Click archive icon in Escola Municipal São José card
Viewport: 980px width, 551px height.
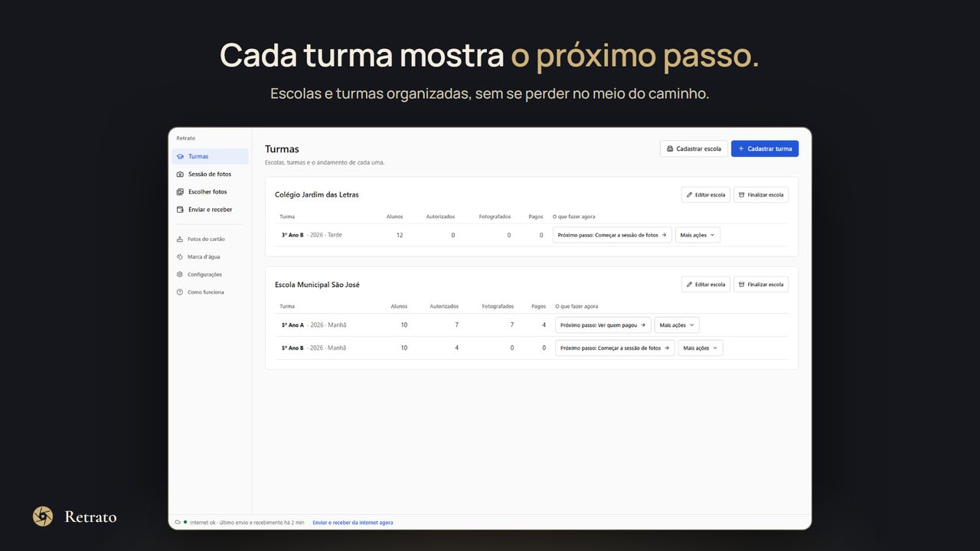742,284
